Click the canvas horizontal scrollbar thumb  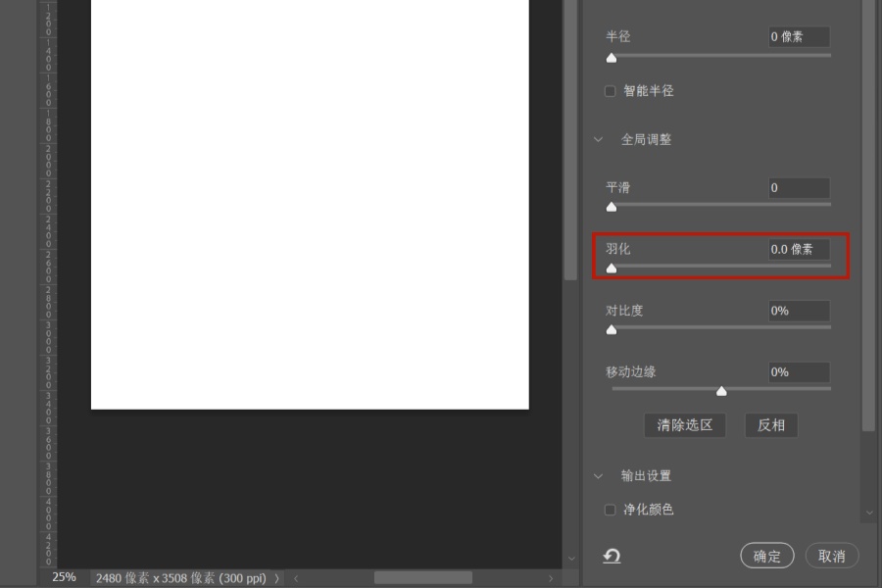423,578
